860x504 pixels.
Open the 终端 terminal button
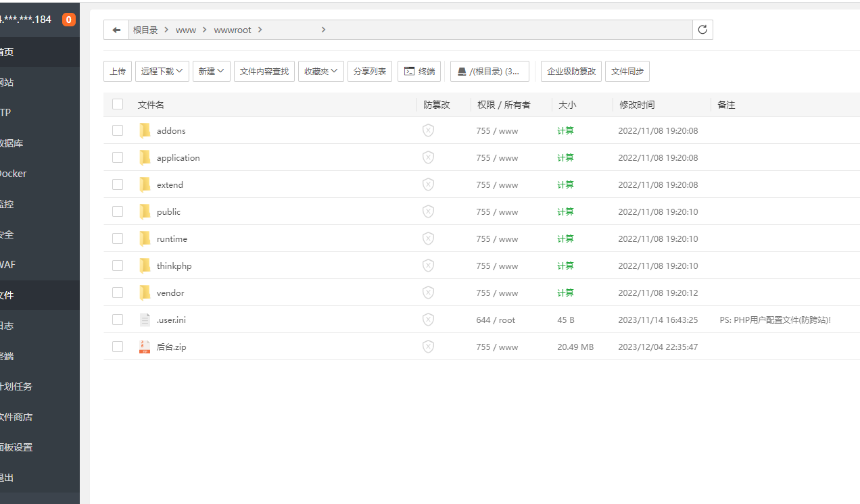point(419,71)
